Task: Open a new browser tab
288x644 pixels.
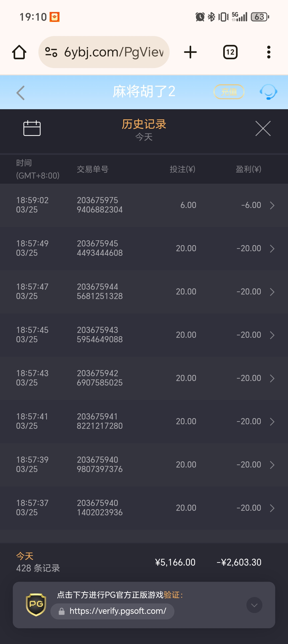Action: 190,52
